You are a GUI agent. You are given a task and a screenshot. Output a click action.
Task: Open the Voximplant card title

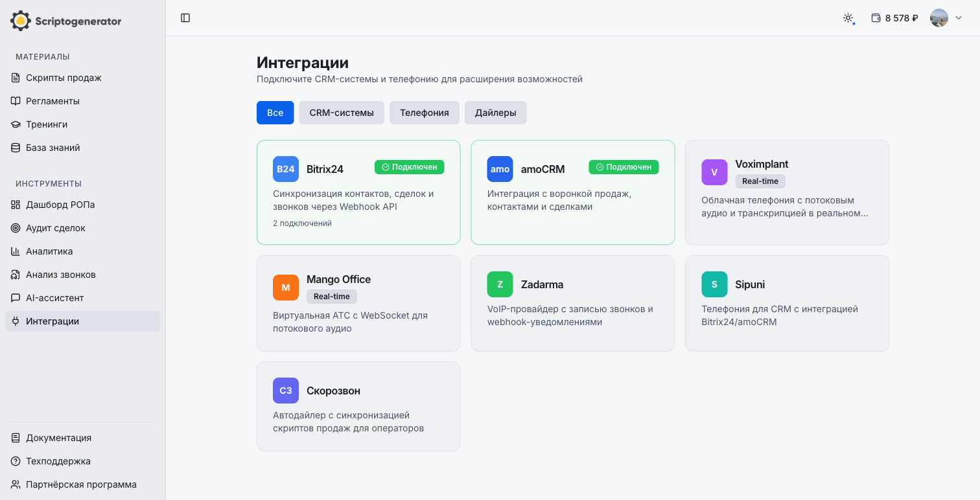click(x=762, y=165)
